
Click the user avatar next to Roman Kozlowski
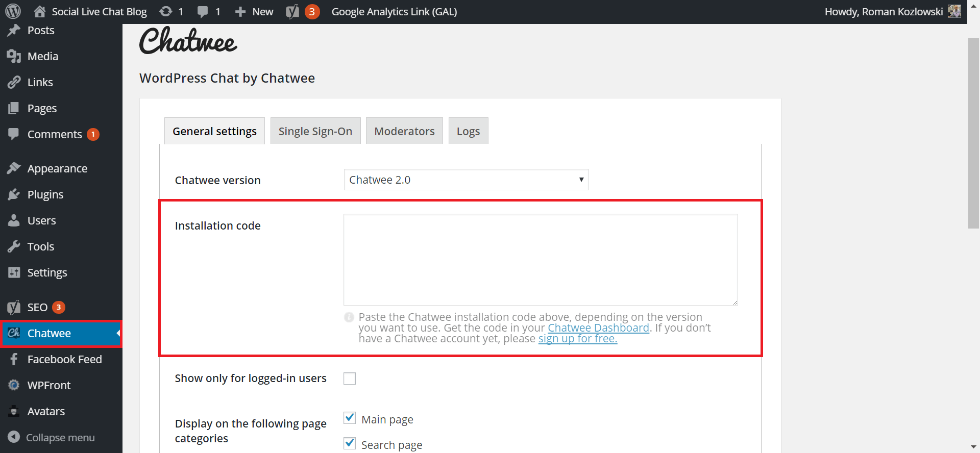tap(954, 11)
